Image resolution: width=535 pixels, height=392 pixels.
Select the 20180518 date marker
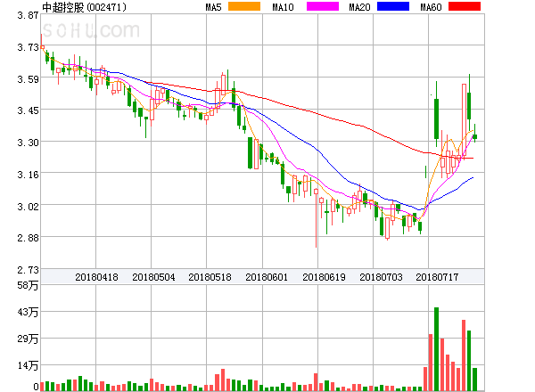click(210, 277)
